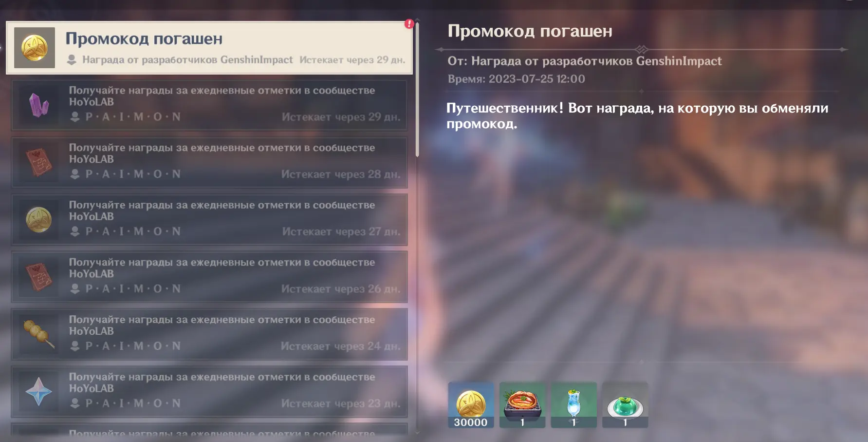Click the grilled dish reward item

point(522,405)
